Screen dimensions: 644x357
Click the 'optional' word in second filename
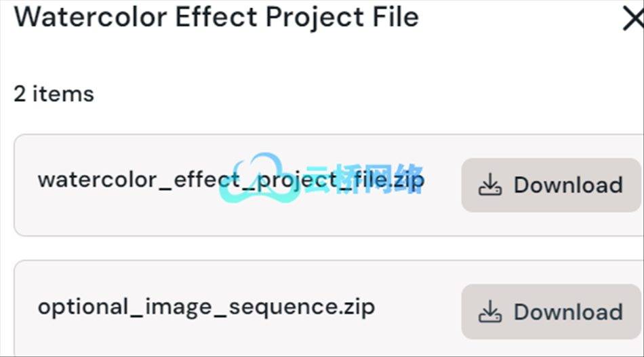83,307
